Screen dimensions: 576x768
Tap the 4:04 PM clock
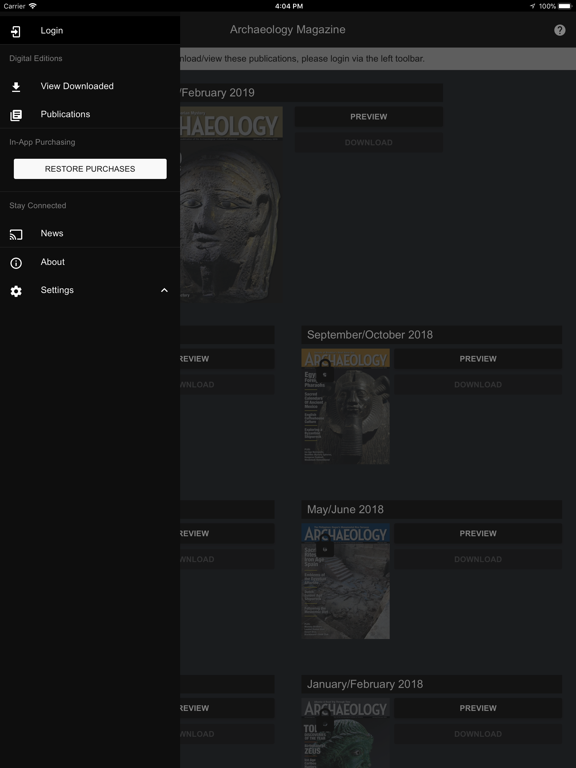[x=288, y=6]
